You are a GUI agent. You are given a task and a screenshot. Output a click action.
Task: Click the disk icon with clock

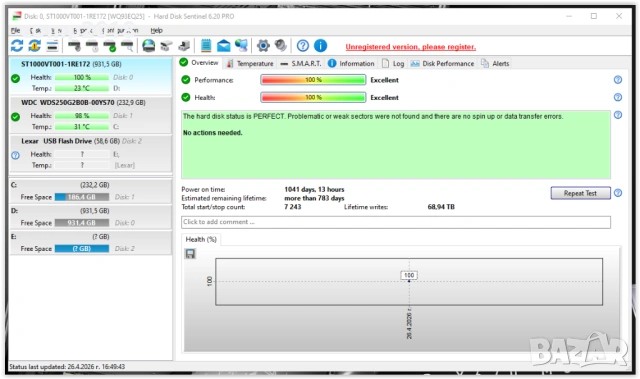(92, 46)
